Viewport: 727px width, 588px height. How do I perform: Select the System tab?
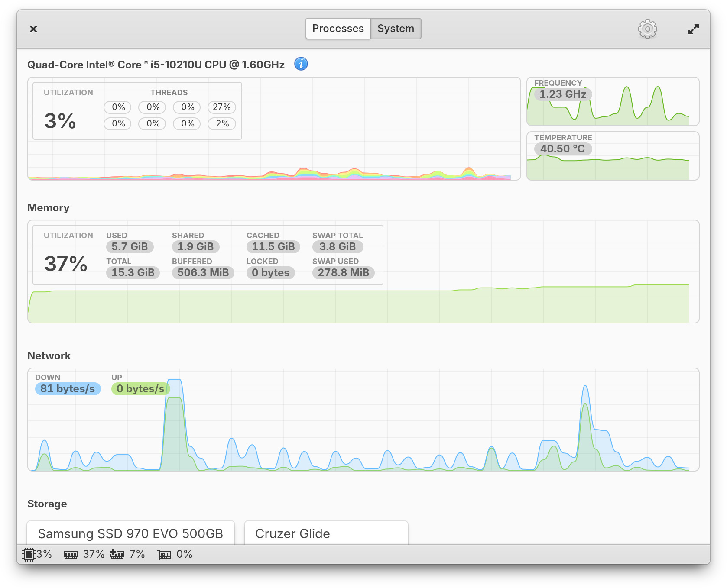click(x=396, y=29)
